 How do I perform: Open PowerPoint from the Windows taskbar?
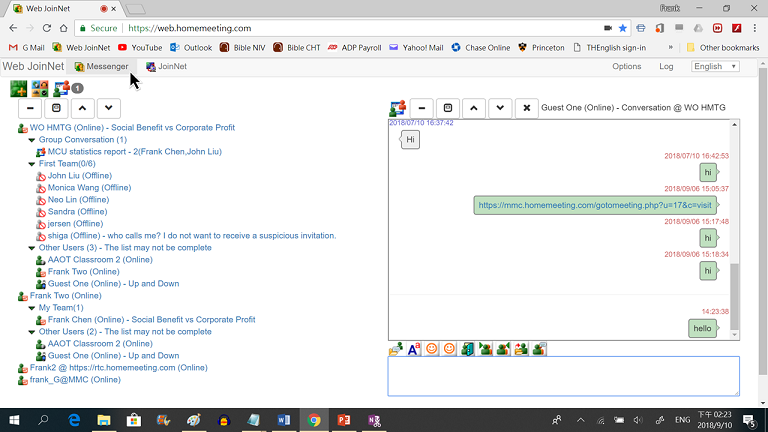[x=342, y=420]
